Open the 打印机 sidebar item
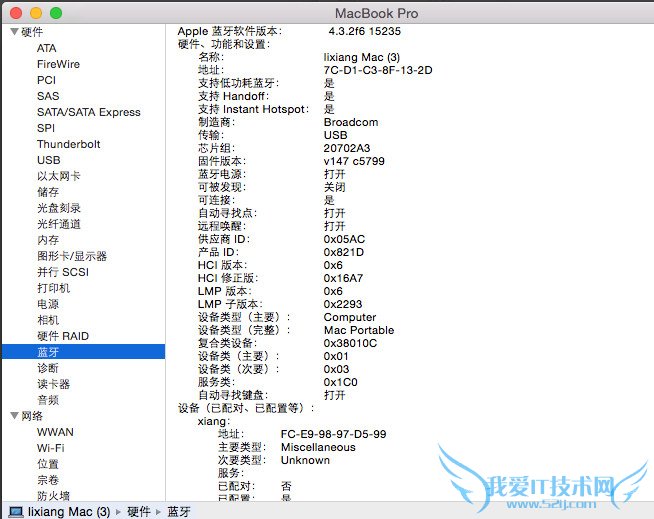The width and height of the screenshot is (654, 519). click(x=53, y=288)
